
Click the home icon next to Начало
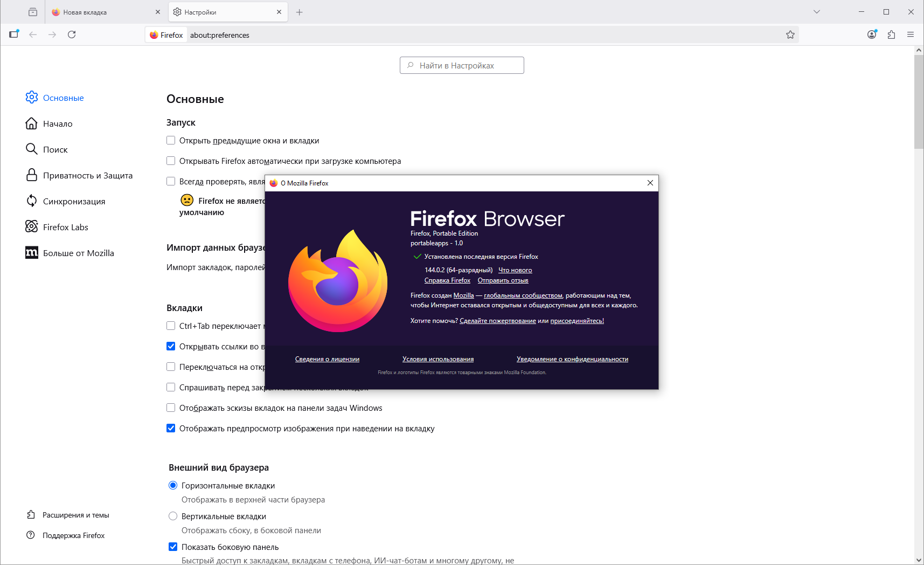[32, 123]
